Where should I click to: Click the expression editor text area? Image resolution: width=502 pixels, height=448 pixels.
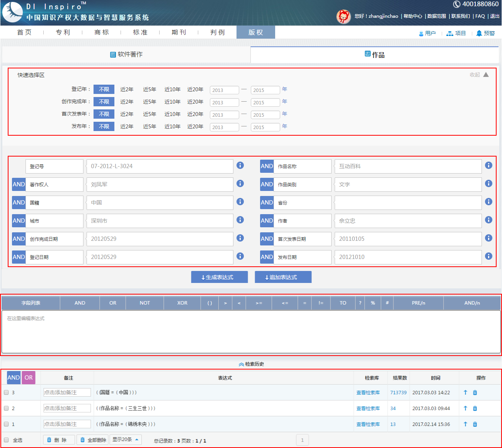251,332
